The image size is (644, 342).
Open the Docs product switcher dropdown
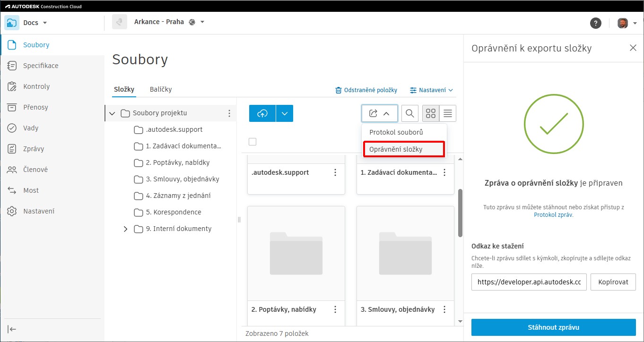coord(45,23)
